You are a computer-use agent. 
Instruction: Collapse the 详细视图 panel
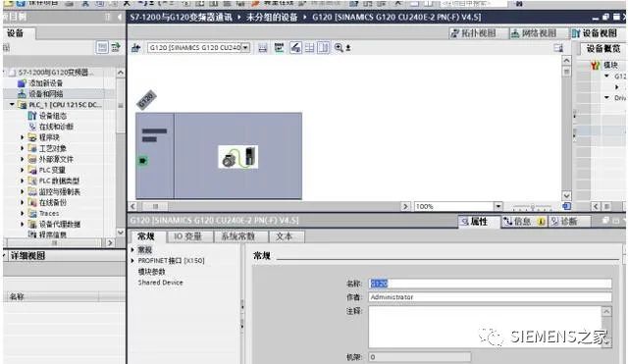click(x=5, y=255)
